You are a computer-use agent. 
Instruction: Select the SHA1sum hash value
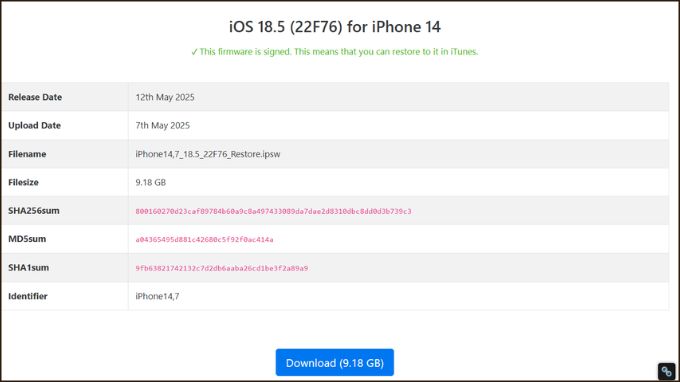click(222, 268)
